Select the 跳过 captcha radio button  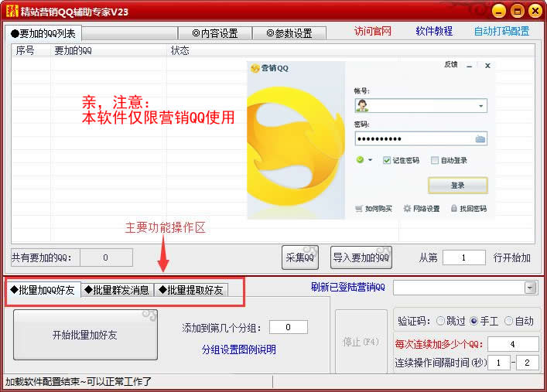click(440, 321)
